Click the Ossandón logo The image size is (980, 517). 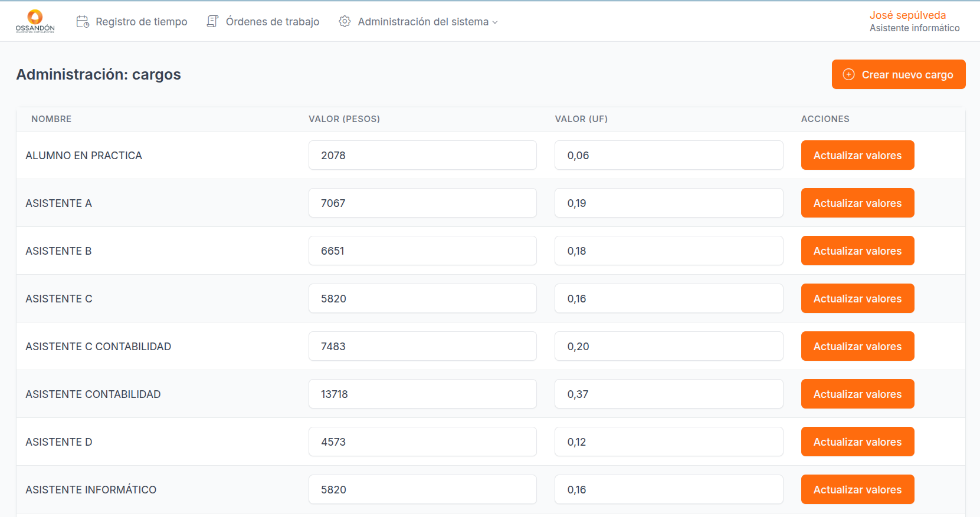(35, 21)
